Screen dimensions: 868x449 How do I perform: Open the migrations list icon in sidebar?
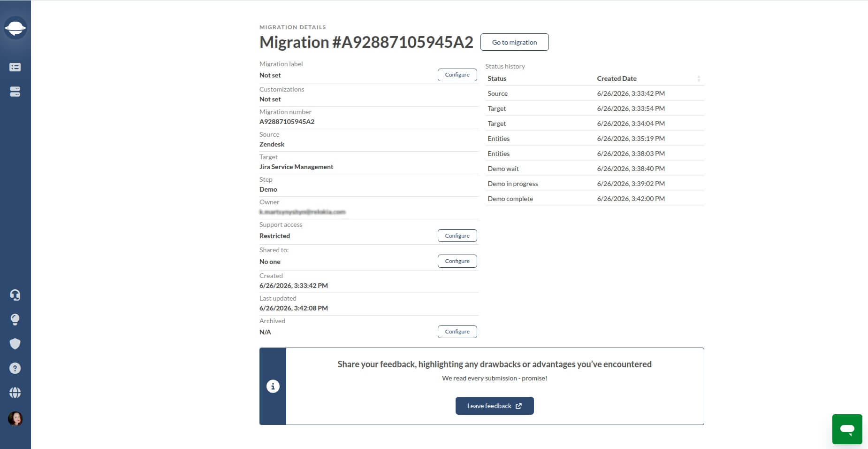pos(15,67)
